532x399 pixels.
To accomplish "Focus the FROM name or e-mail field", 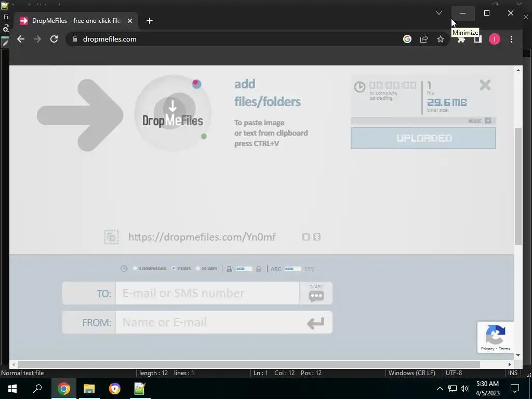I will tap(208, 322).
